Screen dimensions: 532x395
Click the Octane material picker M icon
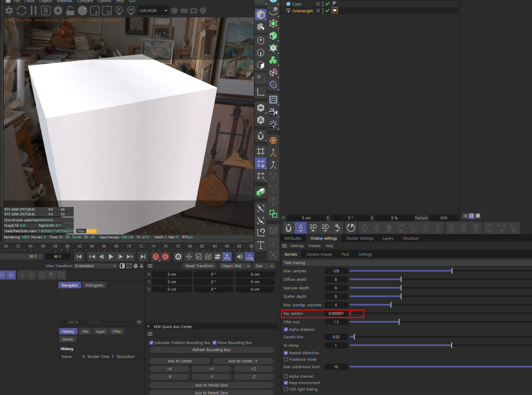coord(131,11)
